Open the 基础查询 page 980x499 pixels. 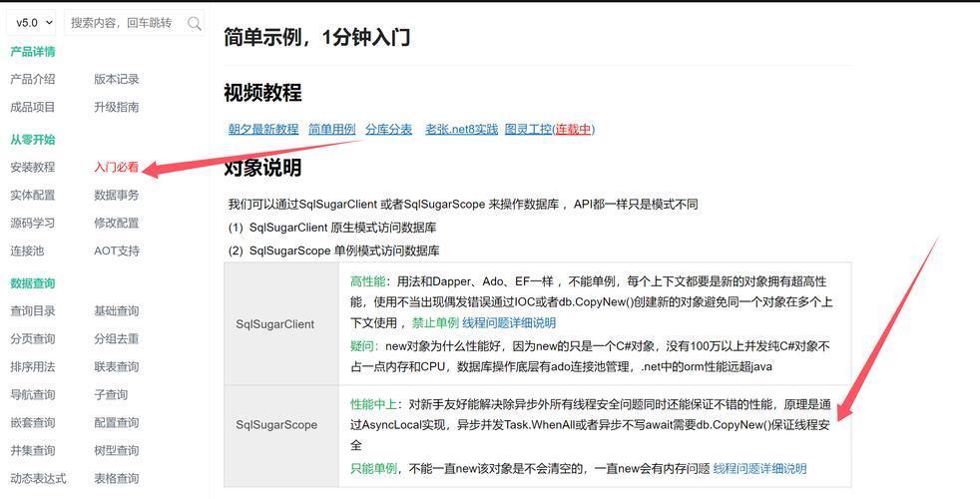116,310
